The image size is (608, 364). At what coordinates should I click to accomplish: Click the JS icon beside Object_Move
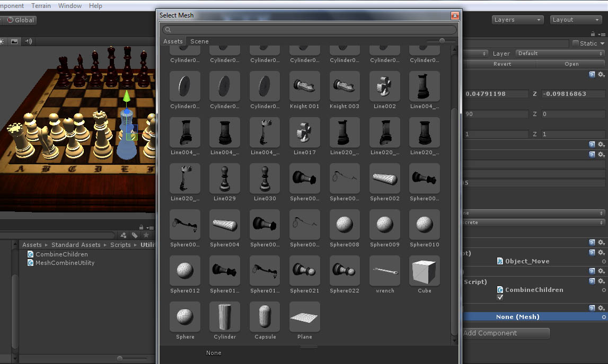(499, 261)
